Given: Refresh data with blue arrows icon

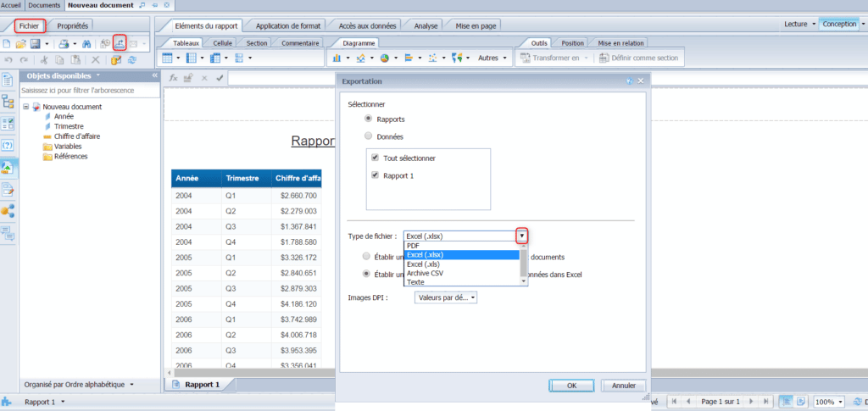Looking at the screenshot, I should coord(131,59).
